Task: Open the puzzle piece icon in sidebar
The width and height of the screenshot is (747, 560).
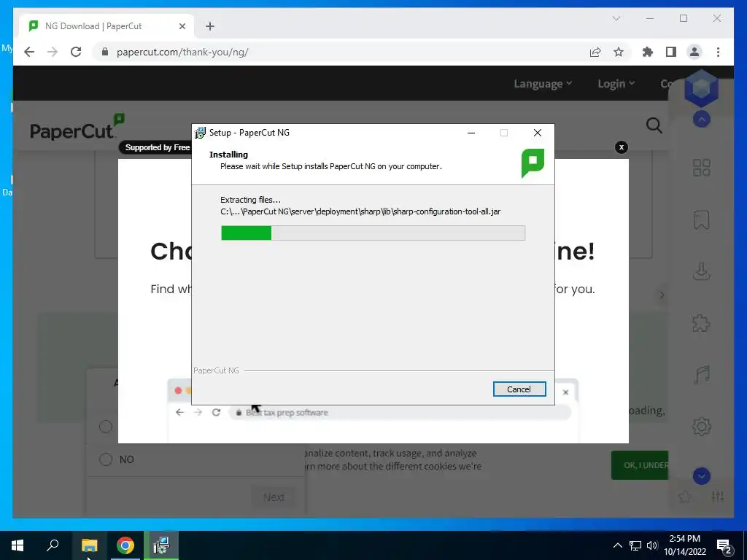Action: (701, 323)
